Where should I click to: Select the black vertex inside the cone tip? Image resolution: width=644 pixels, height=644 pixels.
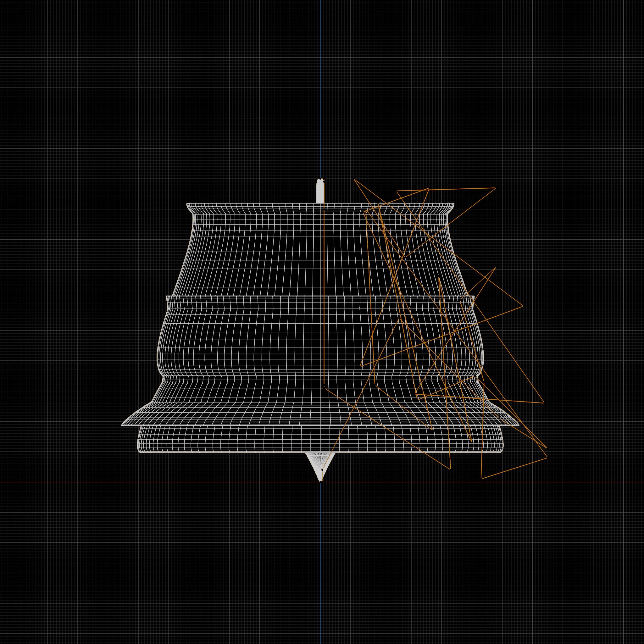322,470
